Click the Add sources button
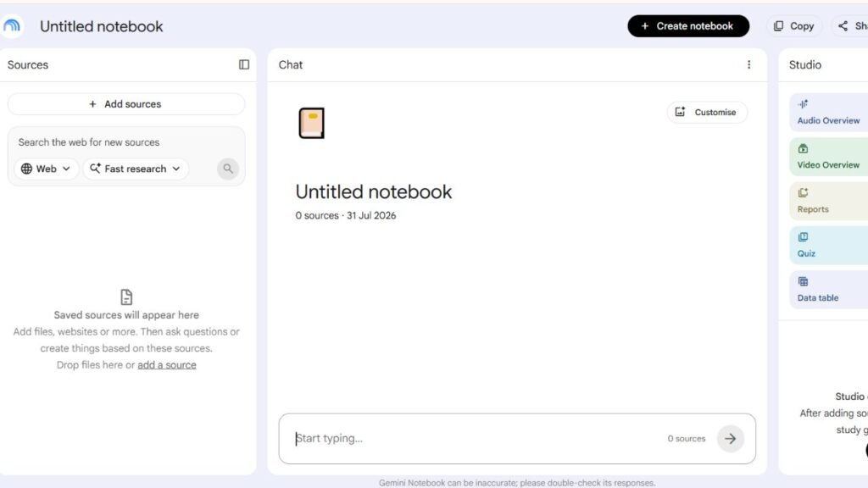Screen dimensions: 868x488 pos(126,104)
